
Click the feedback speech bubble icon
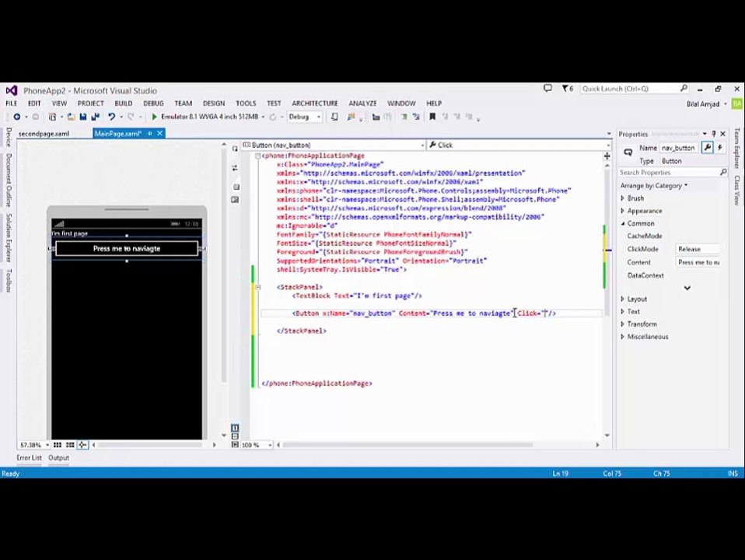pyautogui.click(x=547, y=89)
